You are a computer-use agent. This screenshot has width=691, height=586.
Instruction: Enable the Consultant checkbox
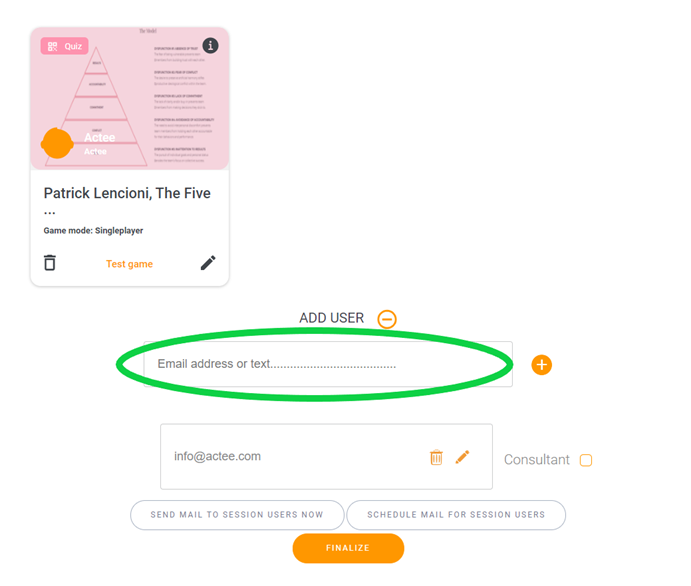(x=586, y=460)
